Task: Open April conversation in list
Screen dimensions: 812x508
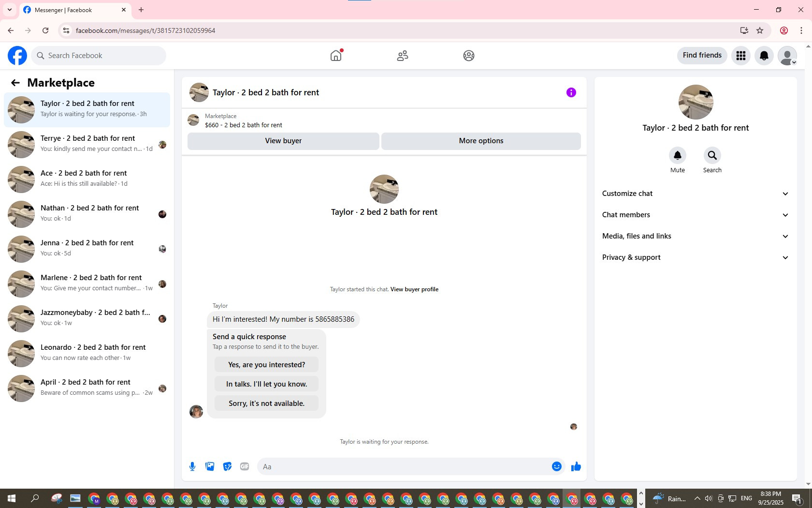Action: tap(87, 388)
